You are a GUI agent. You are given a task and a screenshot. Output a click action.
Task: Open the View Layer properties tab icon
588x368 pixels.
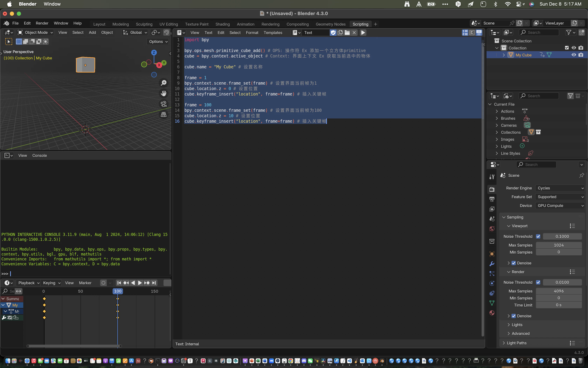(x=492, y=209)
